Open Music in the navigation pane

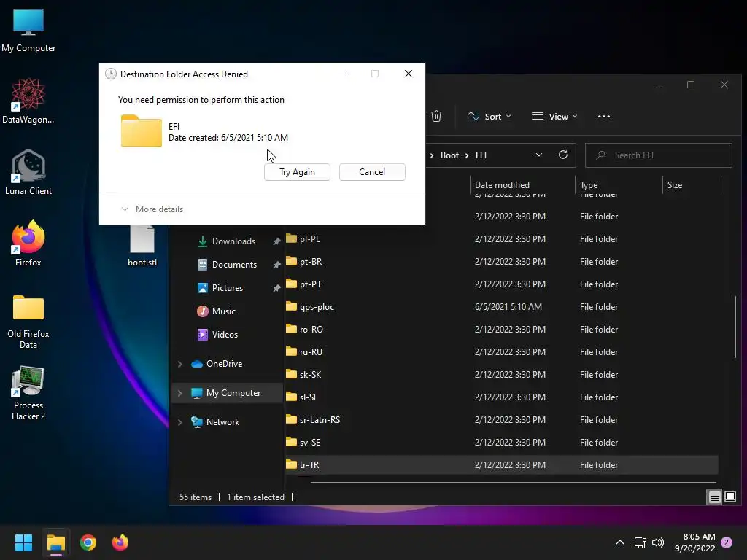click(223, 311)
